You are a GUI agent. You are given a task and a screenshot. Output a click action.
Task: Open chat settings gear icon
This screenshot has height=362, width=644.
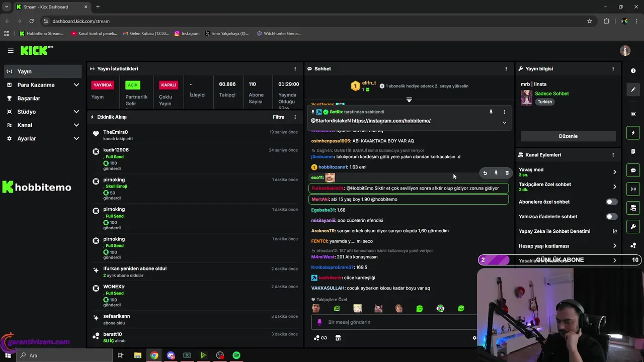[x=474, y=338]
